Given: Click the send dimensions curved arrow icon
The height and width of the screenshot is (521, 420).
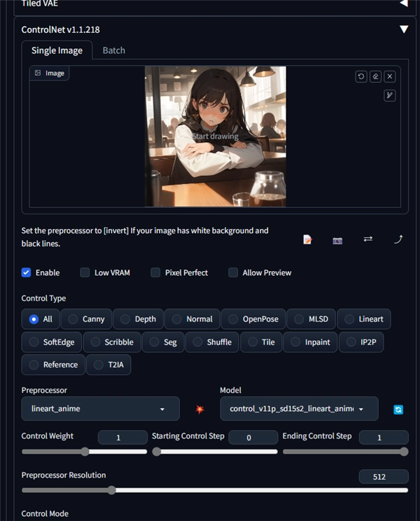Looking at the screenshot, I should [x=398, y=239].
